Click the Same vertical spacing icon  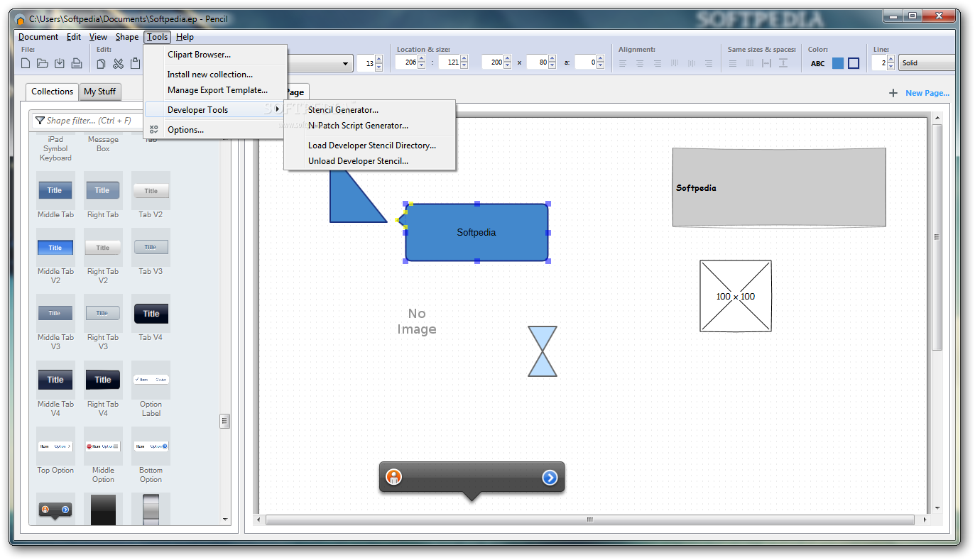click(x=783, y=63)
